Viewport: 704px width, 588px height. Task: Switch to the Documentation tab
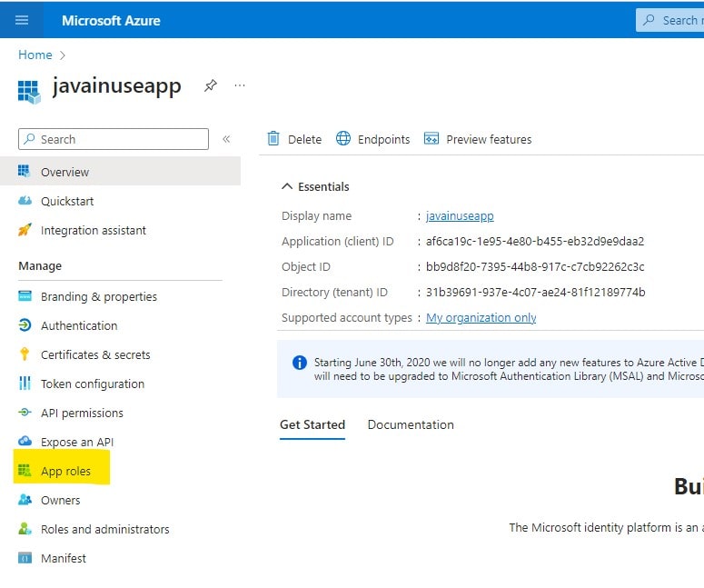pyautogui.click(x=411, y=425)
